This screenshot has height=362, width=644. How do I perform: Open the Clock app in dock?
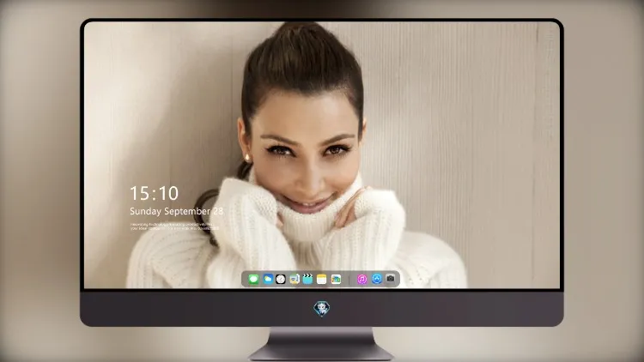pos(281,279)
